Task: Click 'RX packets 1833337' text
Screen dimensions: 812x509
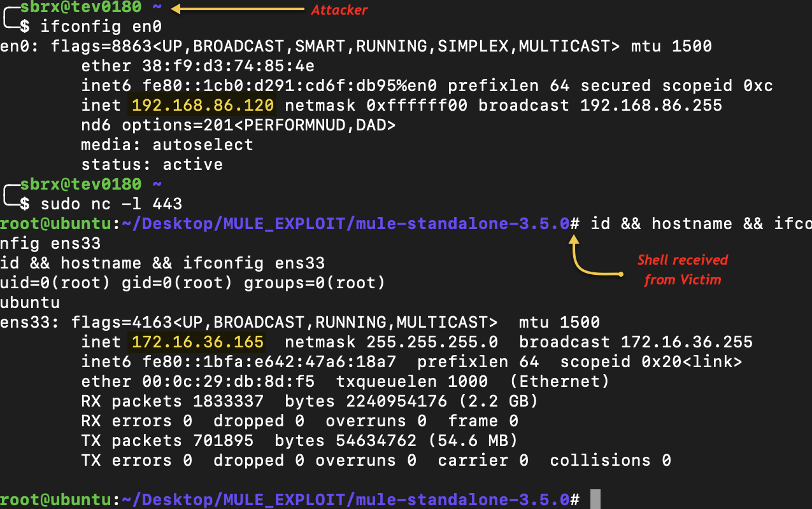Action: click(173, 401)
